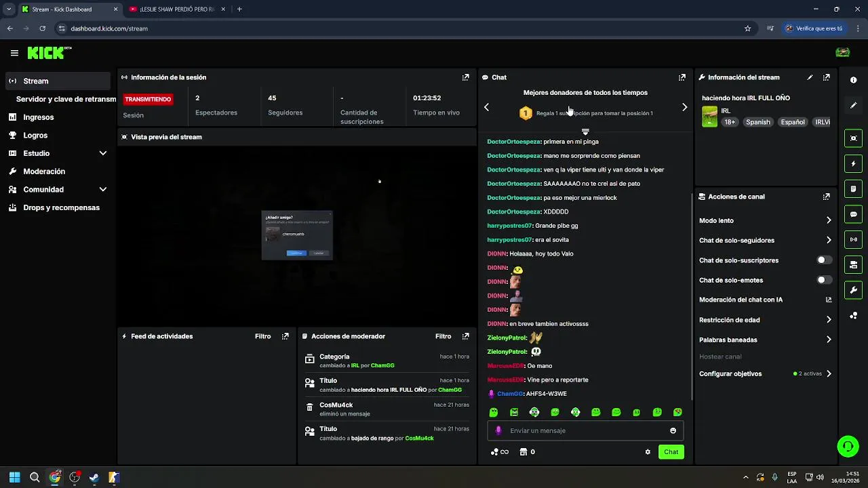Click the message input Enviar un mensaje
The image size is (868, 488).
click(585, 430)
